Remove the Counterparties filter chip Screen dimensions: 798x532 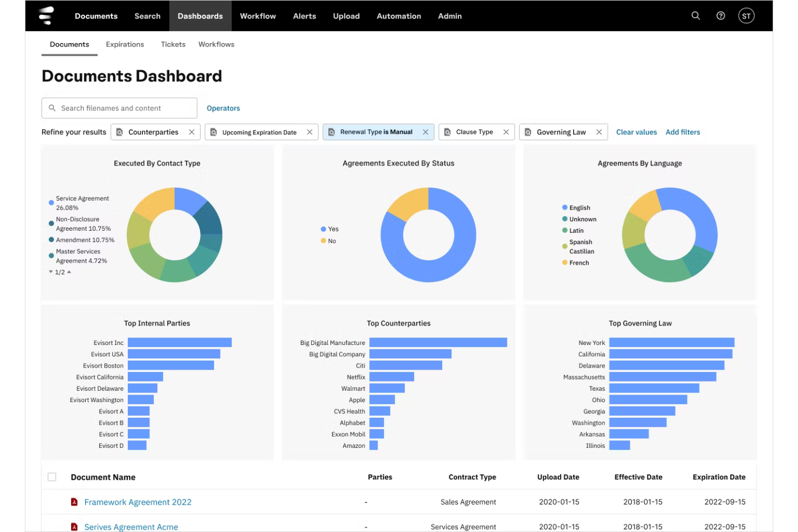click(x=191, y=132)
